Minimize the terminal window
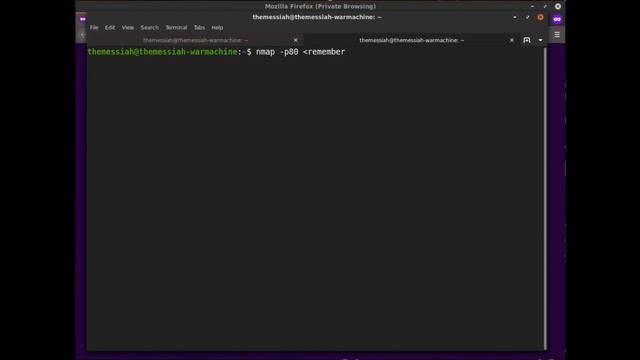Viewport: 640px width, 360px height. click(x=515, y=17)
